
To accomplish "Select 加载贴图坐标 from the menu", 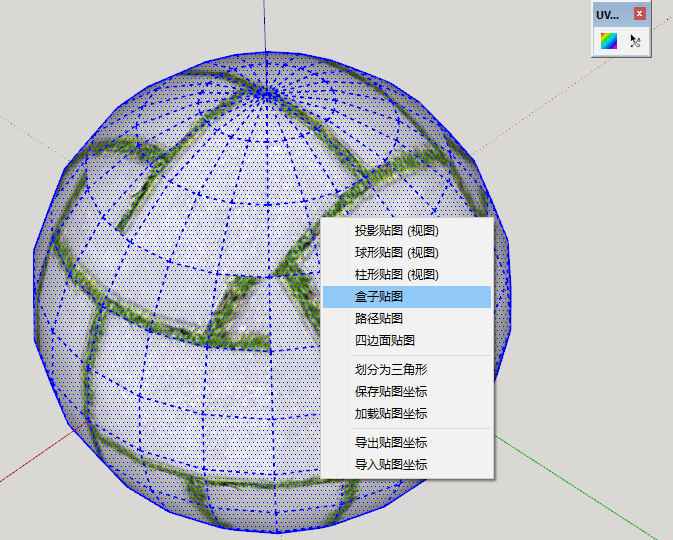I will click(x=390, y=413).
